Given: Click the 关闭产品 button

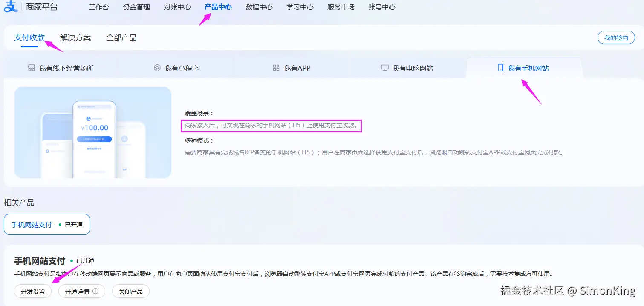Looking at the screenshot, I should (x=131, y=292).
